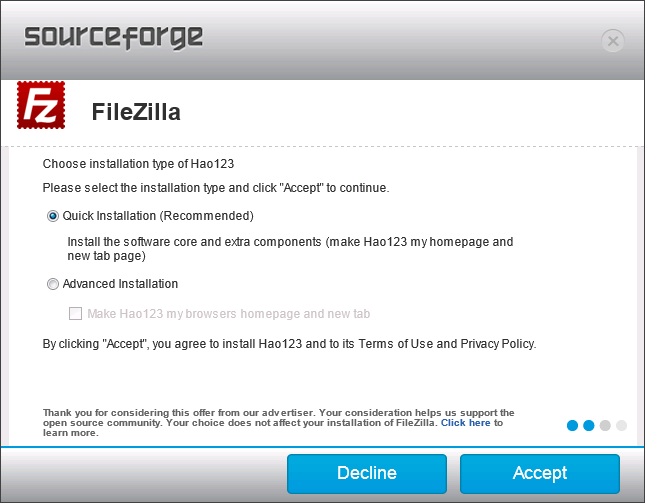The image size is (645, 503).
Task: Click the FileZilla red Fz logo icon
Action: (41, 105)
